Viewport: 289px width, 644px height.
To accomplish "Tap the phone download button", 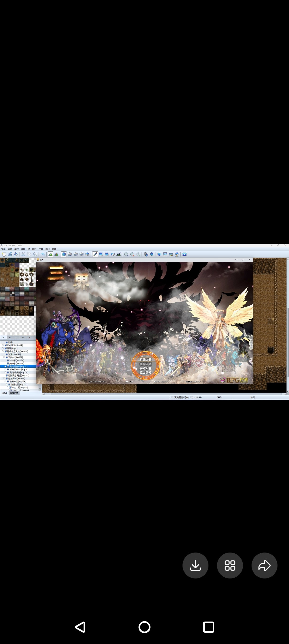I will [195, 565].
